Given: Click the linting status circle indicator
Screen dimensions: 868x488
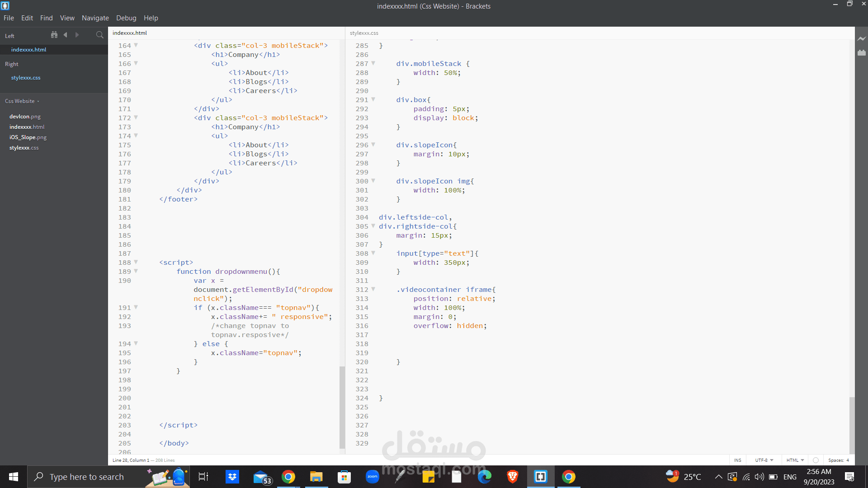Looking at the screenshot, I should [816, 460].
